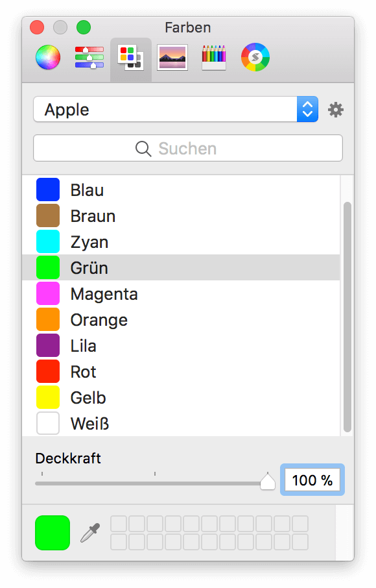Expand the Apple palette dropdown
Viewport: 376px width, 588px height.
point(176,109)
